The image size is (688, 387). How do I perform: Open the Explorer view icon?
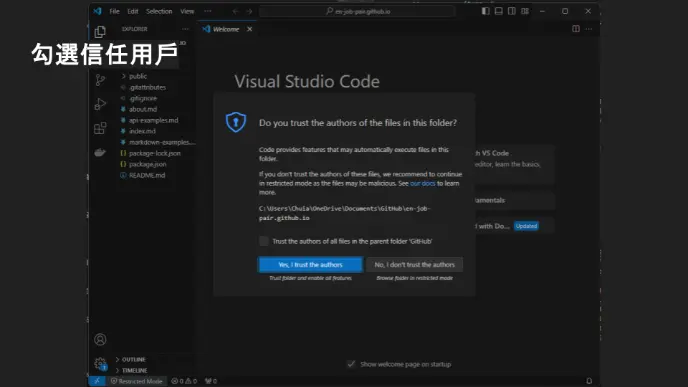click(x=100, y=32)
